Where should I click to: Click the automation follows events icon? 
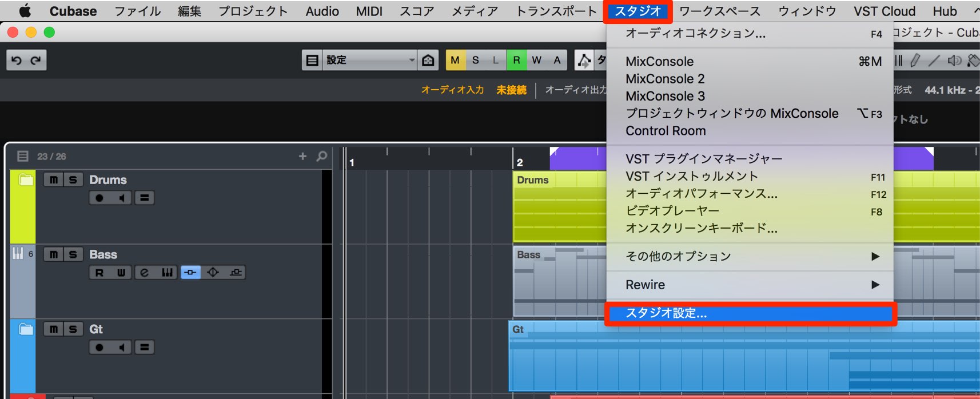click(x=584, y=60)
